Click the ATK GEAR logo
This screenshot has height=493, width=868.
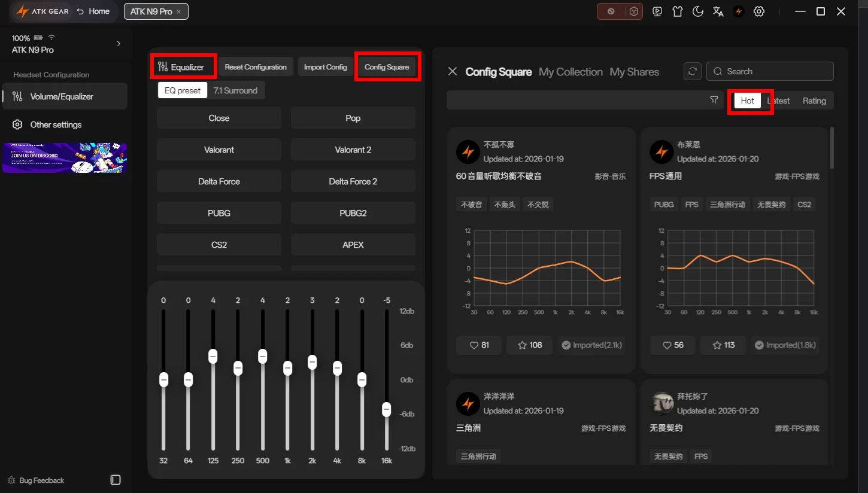(42, 11)
